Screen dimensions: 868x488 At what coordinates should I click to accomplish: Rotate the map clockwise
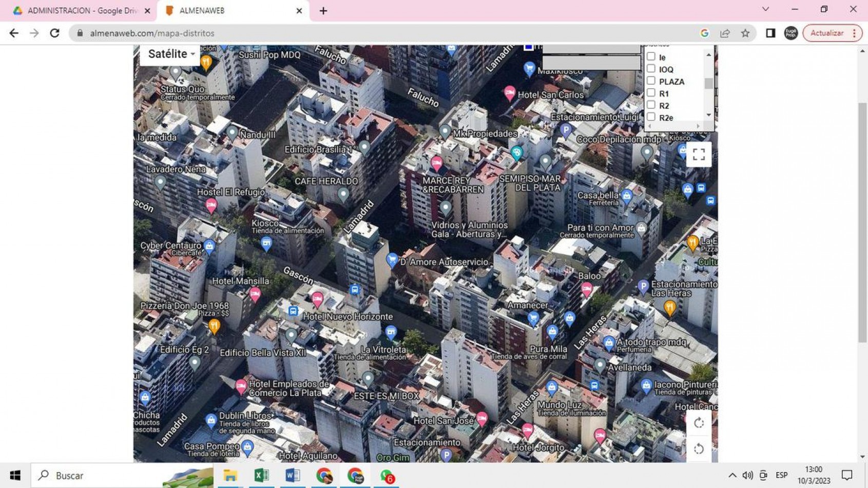pyautogui.click(x=698, y=423)
